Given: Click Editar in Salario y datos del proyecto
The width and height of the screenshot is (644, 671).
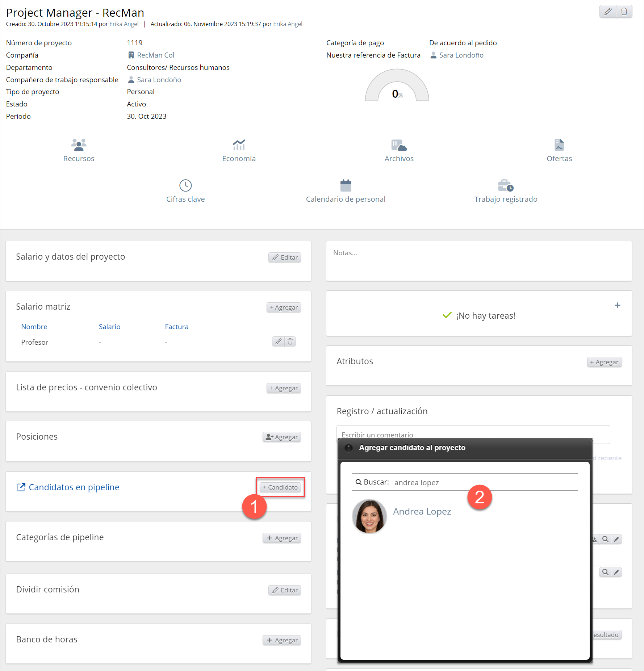Looking at the screenshot, I should click(285, 257).
